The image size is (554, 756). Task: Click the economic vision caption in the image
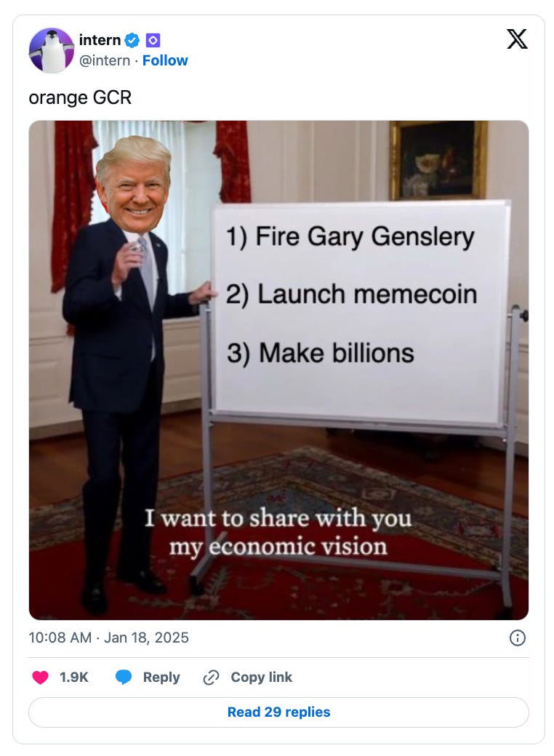278,532
